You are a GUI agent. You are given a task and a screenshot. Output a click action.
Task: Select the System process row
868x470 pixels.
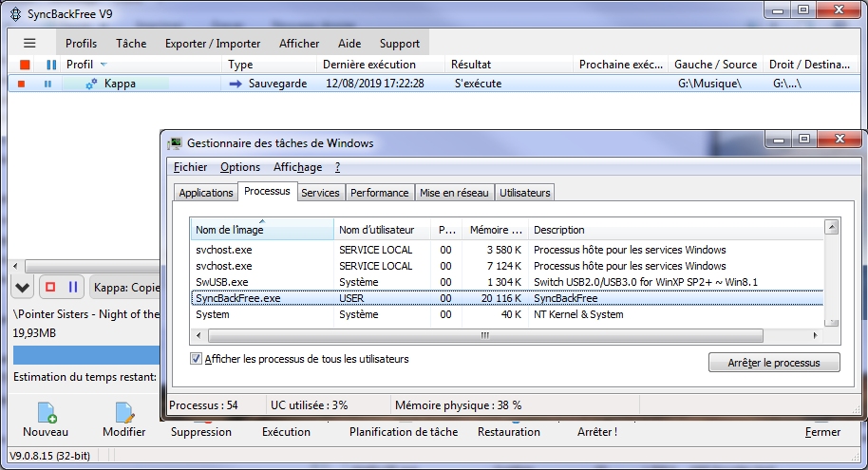tap(507, 314)
